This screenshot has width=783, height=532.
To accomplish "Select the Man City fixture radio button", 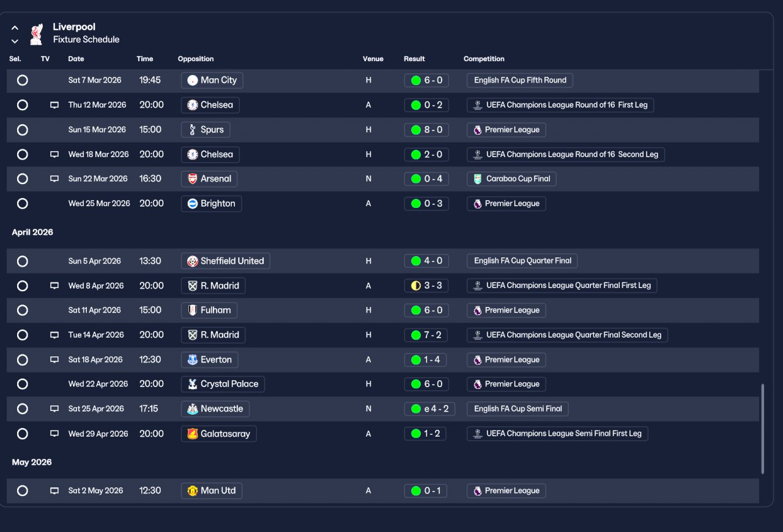I will [23, 80].
